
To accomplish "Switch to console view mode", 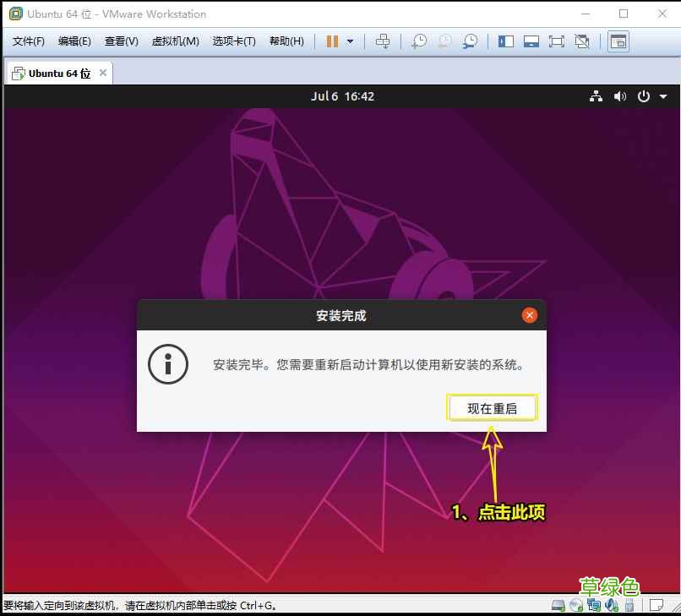I will [x=618, y=41].
